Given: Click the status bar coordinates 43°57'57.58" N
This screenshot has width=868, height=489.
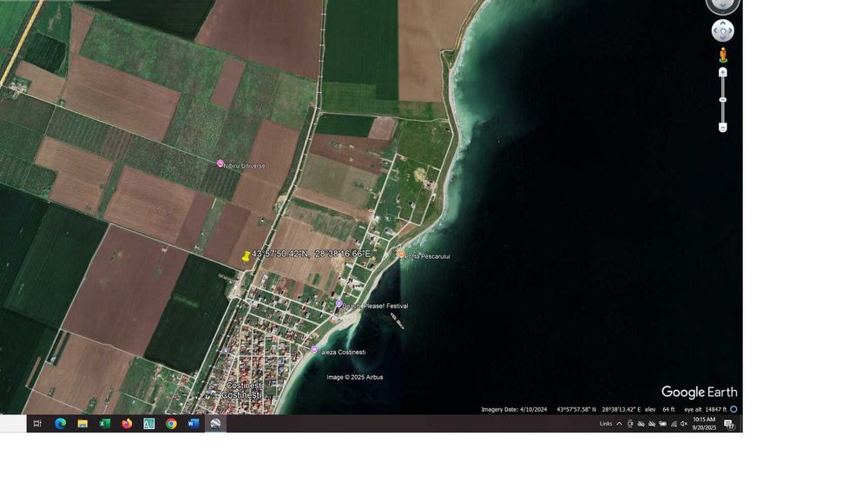Looking at the screenshot, I should click(576, 410).
